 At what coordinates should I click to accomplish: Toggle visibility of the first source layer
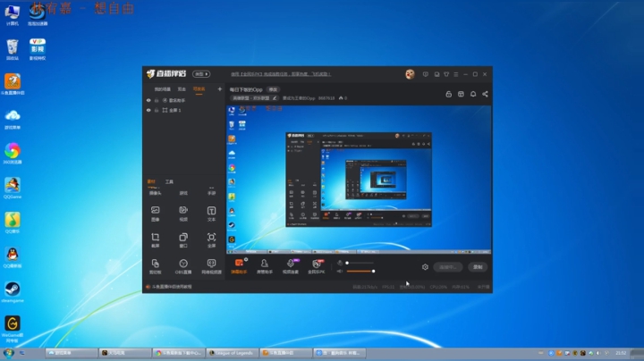(x=148, y=100)
